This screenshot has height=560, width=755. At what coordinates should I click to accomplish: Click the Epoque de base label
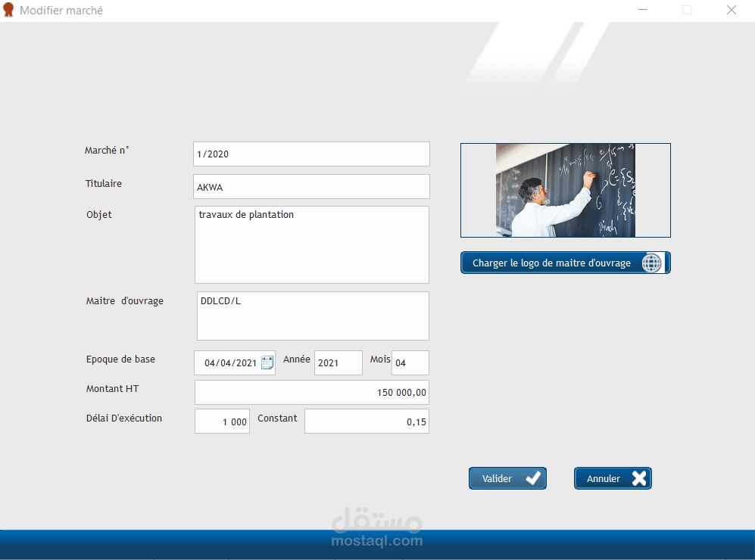point(121,359)
